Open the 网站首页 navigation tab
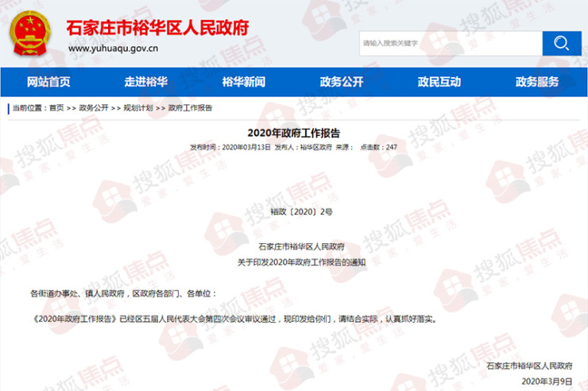Image resolution: width=588 pixels, height=391 pixels. [48, 82]
